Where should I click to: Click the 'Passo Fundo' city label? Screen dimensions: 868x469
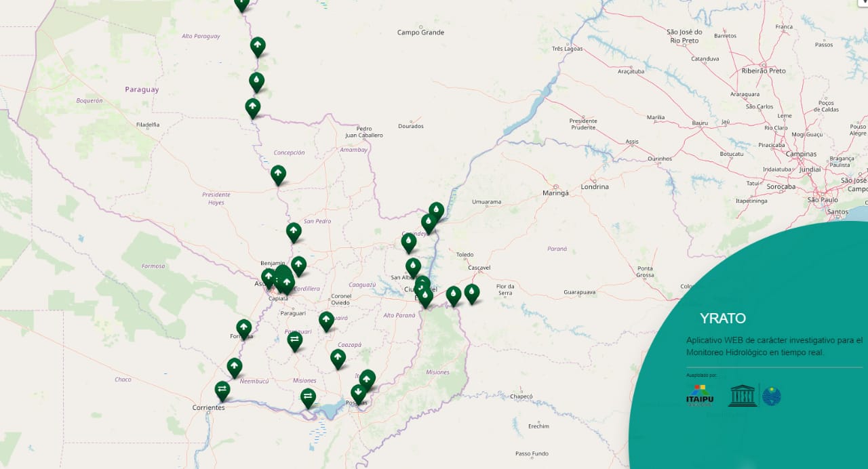point(532,453)
